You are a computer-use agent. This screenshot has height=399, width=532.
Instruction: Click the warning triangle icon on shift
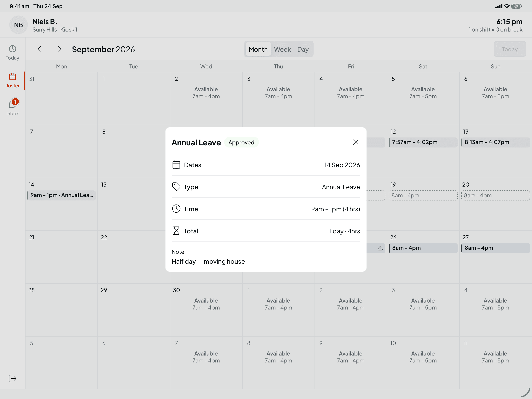[380, 248]
